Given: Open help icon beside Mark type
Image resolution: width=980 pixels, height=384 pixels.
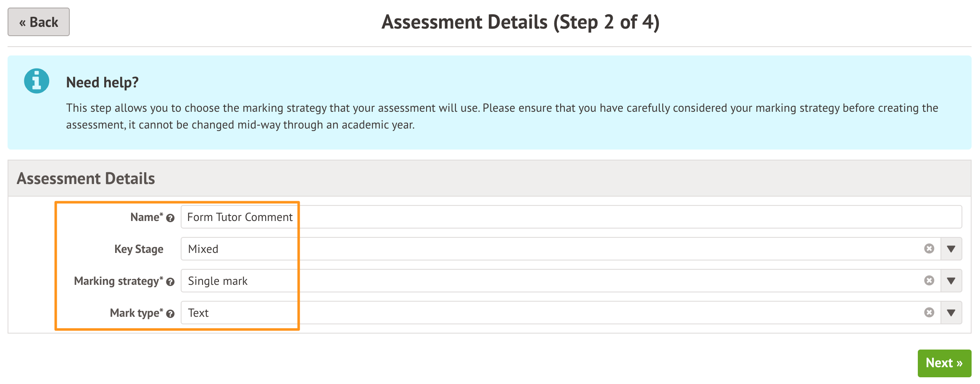Looking at the screenshot, I should 170,314.
